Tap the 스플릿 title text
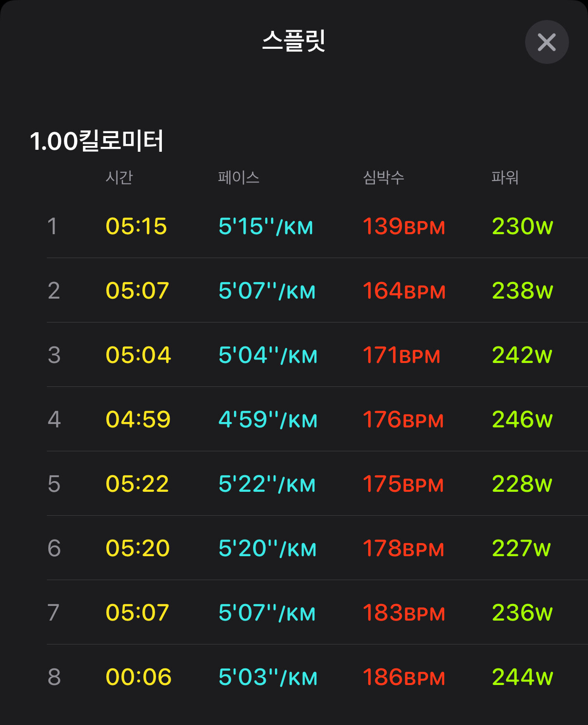 pos(294,40)
